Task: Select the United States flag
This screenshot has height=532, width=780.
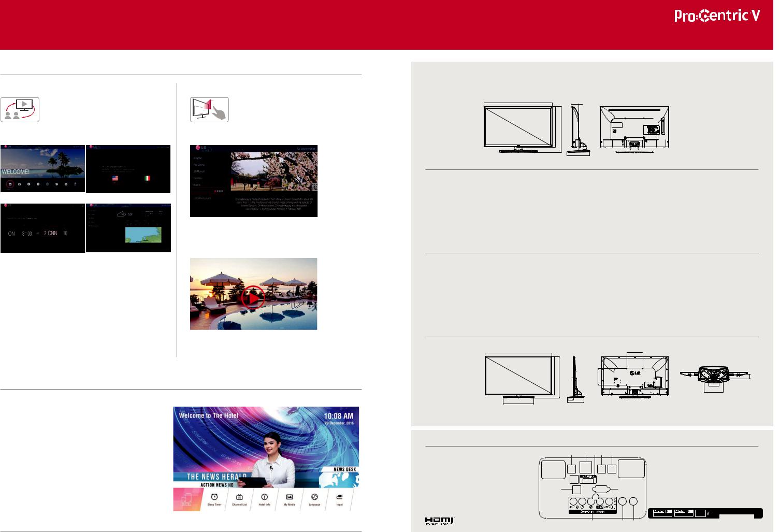Action: 115,178
